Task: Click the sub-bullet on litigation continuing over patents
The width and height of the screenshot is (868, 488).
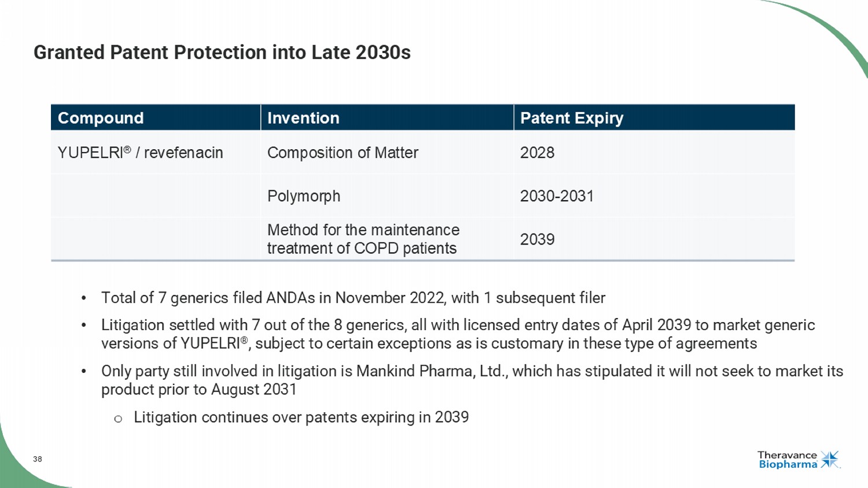Action: tap(301, 417)
